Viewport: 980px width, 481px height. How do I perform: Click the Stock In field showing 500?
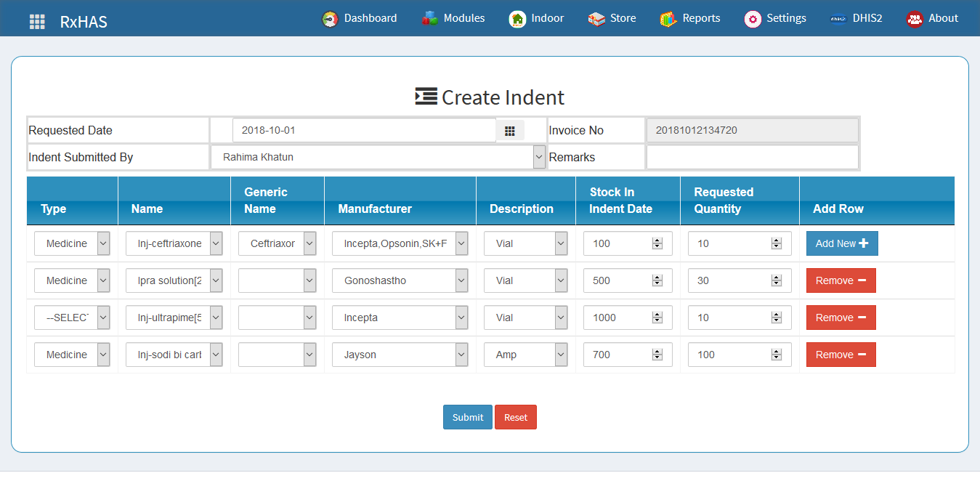click(628, 280)
